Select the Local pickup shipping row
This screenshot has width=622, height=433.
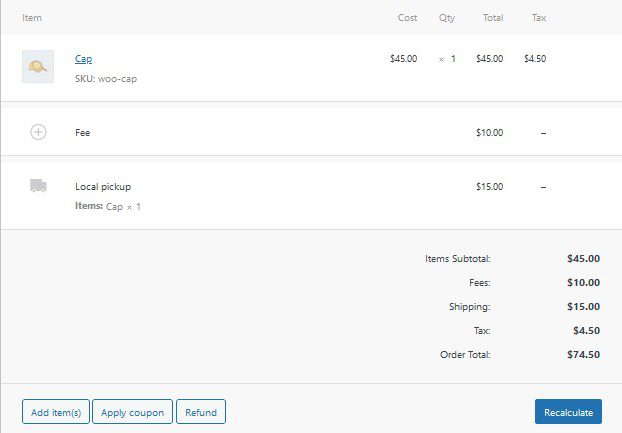[x=250, y=192]
